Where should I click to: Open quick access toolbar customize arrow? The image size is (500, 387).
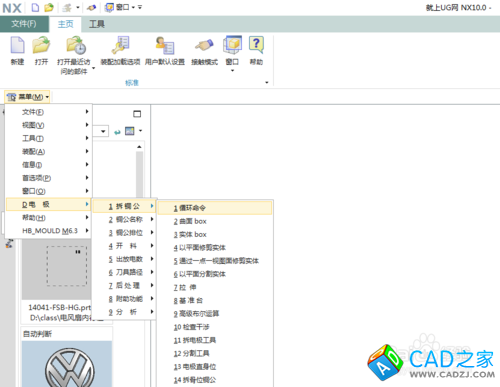point(140,7)
